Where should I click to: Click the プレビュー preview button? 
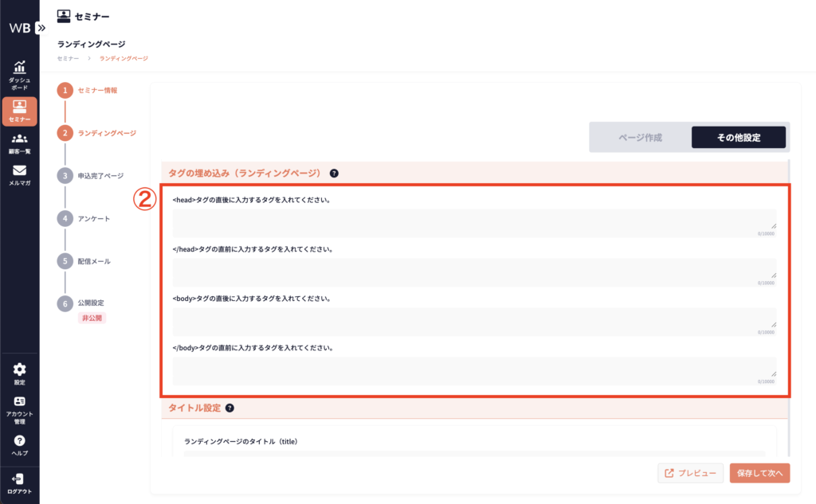click(691, 473)
